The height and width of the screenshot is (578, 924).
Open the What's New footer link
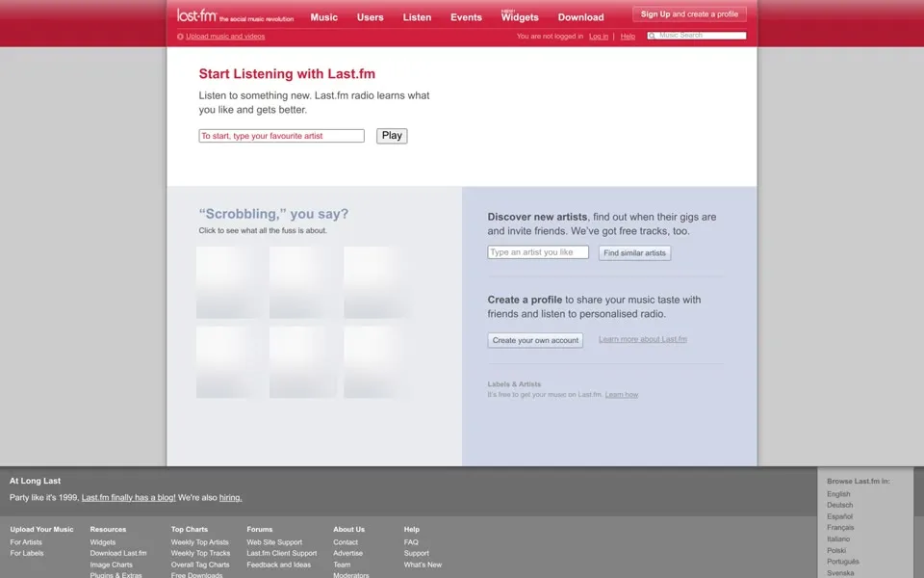(423, 565)
